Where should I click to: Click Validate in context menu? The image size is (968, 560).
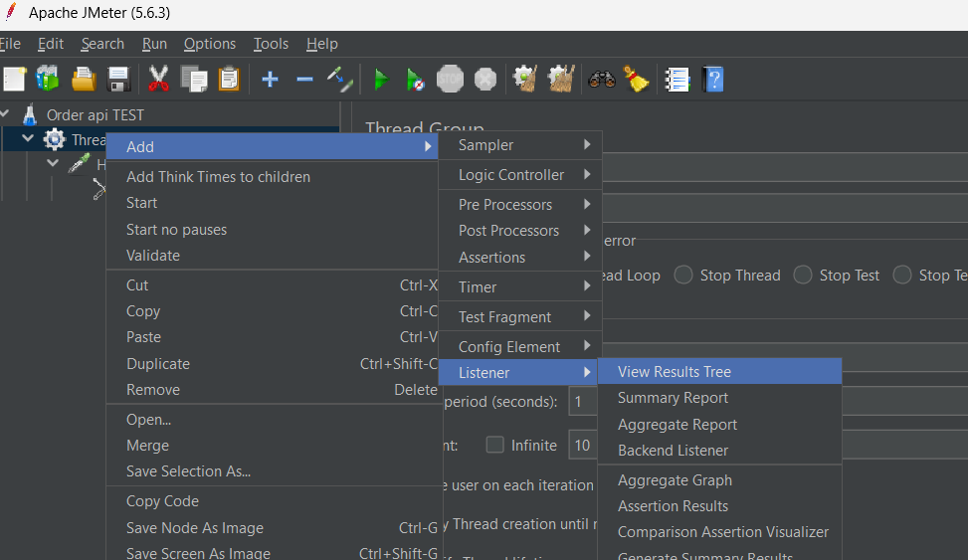273,255
